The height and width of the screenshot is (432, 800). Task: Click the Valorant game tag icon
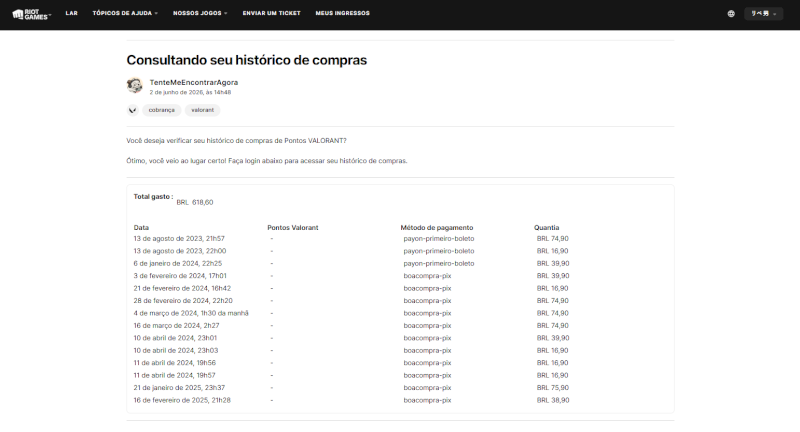coord(133,110)
